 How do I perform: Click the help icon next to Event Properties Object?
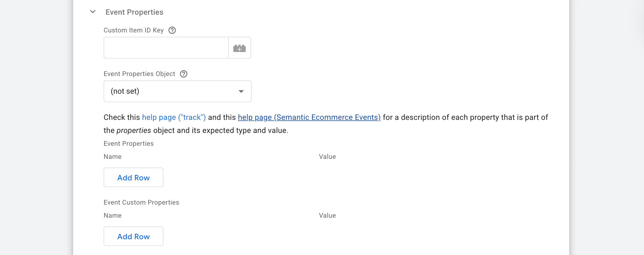coord(184,74)
